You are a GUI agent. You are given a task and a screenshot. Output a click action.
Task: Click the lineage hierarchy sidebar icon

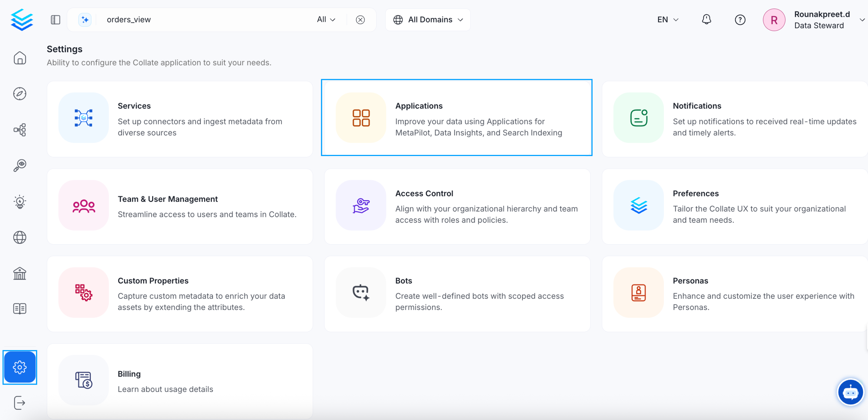19,130
